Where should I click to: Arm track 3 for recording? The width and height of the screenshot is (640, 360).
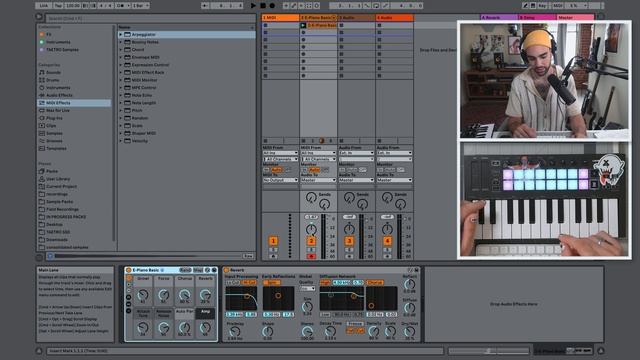point(349,256)
